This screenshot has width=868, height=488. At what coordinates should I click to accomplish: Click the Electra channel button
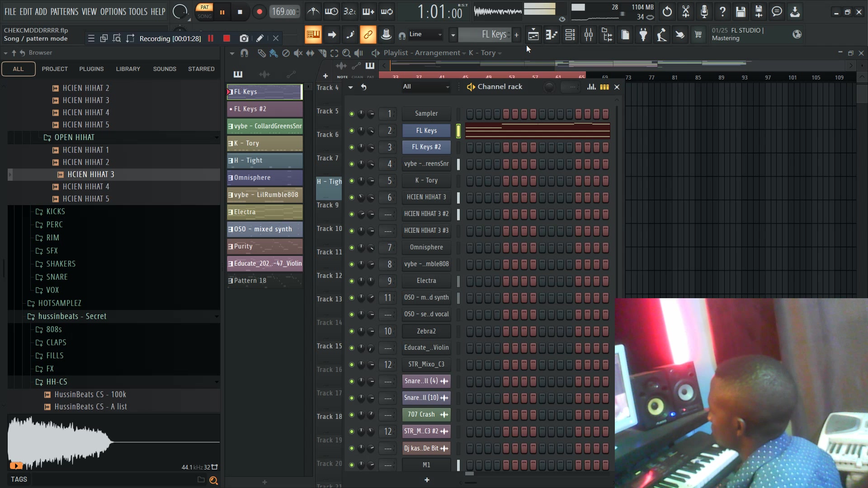[x=426, y=281]
